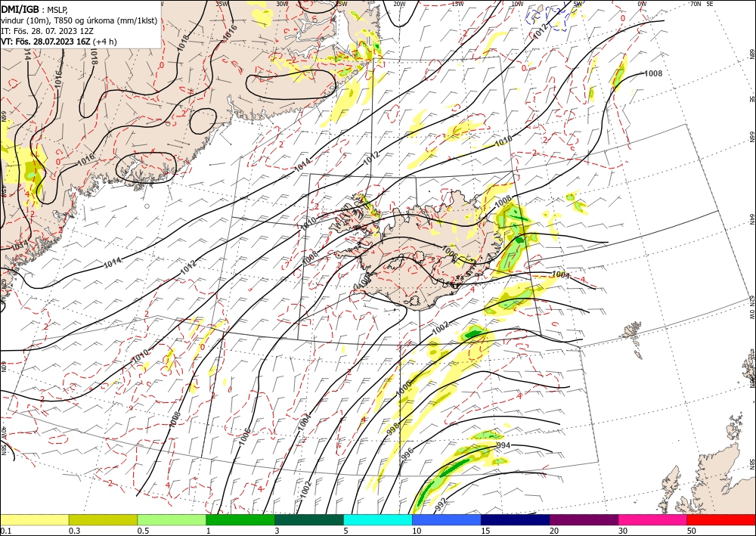The height and width of the screenshot is (536, 756).
Task: Select the red 50+ mm legend swatch
Action: [721, 519]
